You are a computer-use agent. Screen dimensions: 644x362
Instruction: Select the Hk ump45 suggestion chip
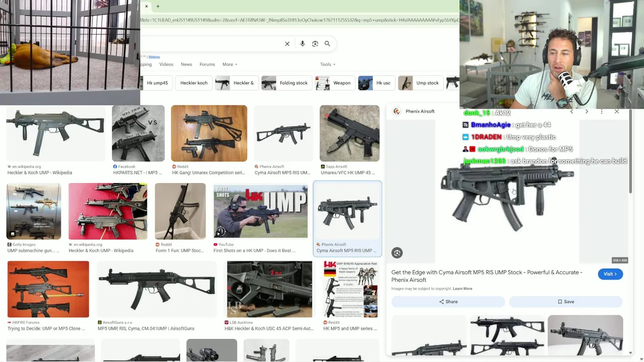pyautogui.click(x=157, y=83)
